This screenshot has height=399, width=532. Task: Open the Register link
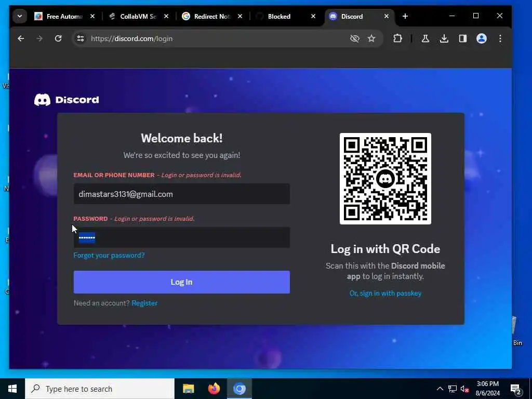144,303
